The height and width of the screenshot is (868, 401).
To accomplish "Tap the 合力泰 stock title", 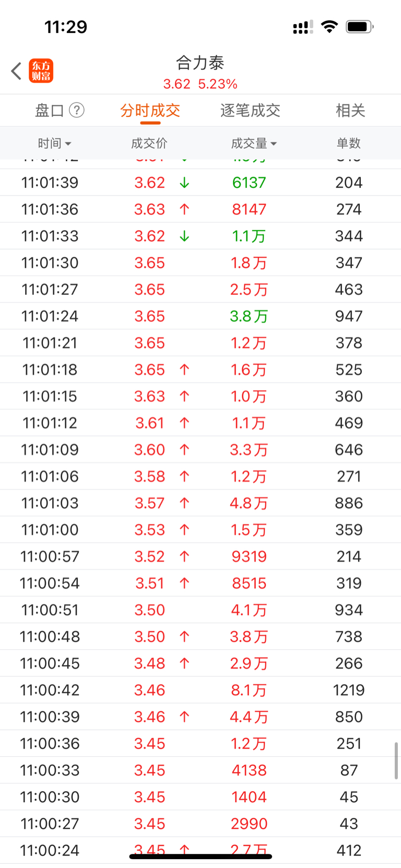I will (x=200, y=63).
